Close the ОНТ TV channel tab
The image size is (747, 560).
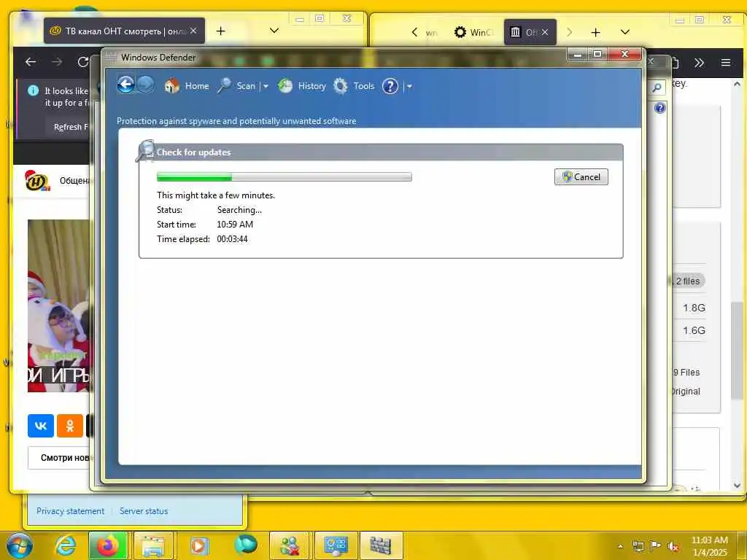(193, 31)
